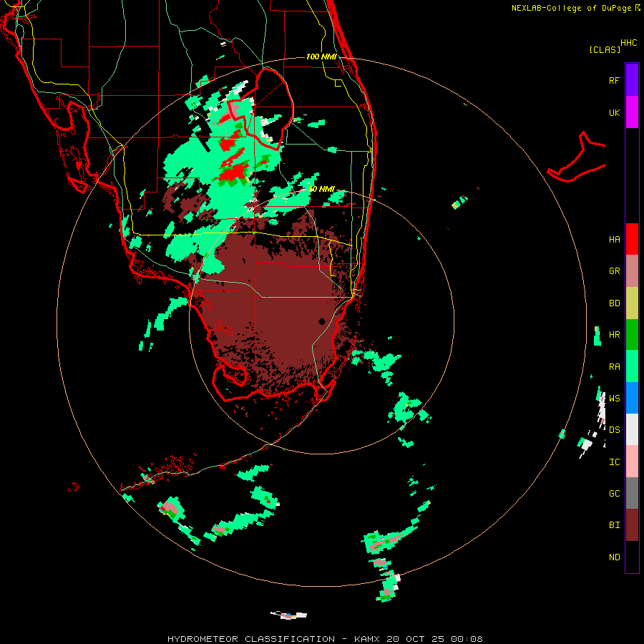The height and width of the screenshot is (644, 644).
Task: Click the 'WS' legend label
Action: click(614, 398)
